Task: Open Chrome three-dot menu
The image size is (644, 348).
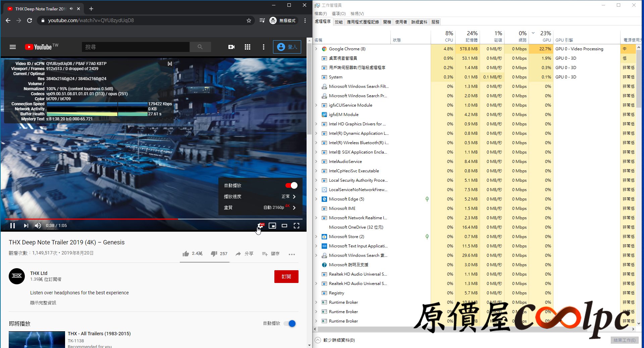Action: tap(305, 20)
